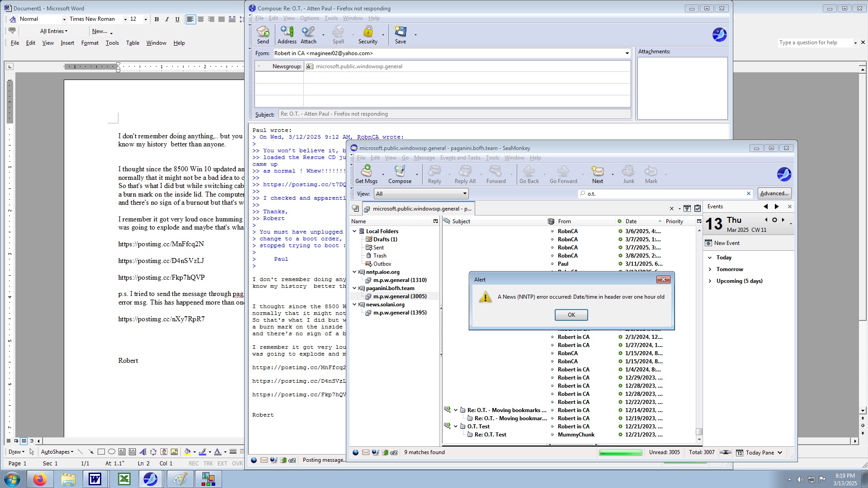Toggle read status dot on MummyChunk message

point(552,435)
